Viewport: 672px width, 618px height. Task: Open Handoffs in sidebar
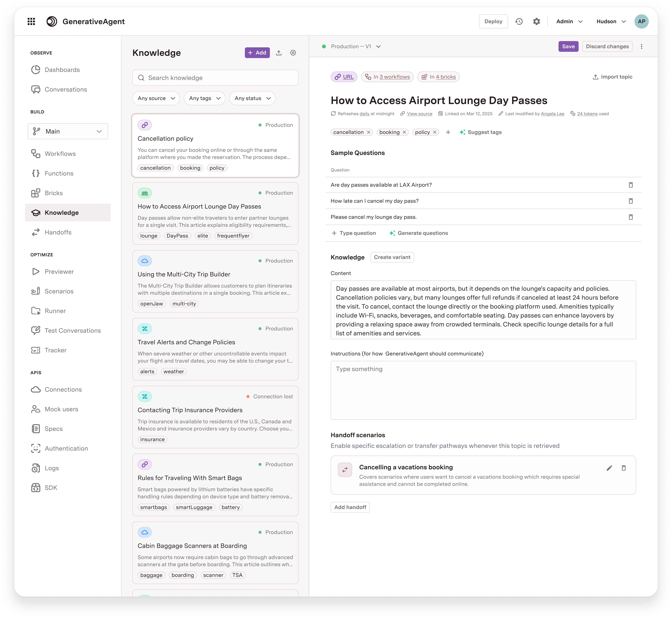[x=51, y=232]
